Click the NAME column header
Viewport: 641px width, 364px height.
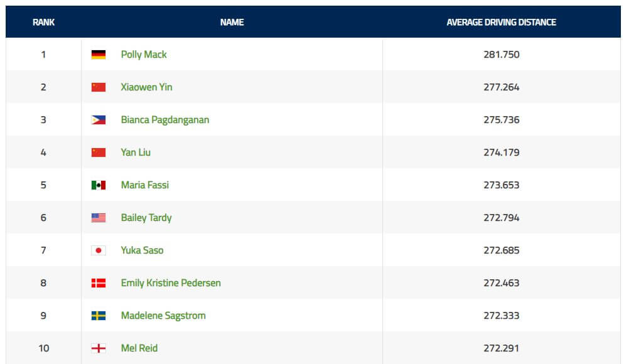232,23
